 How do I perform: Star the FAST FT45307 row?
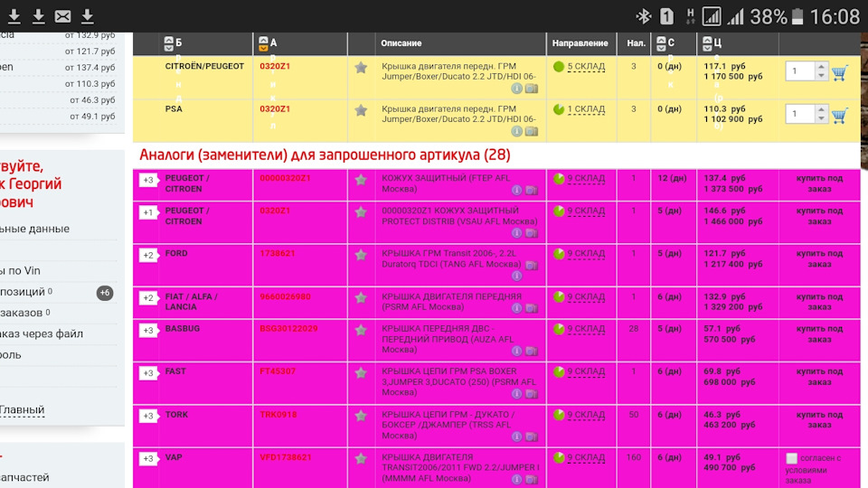361,373
